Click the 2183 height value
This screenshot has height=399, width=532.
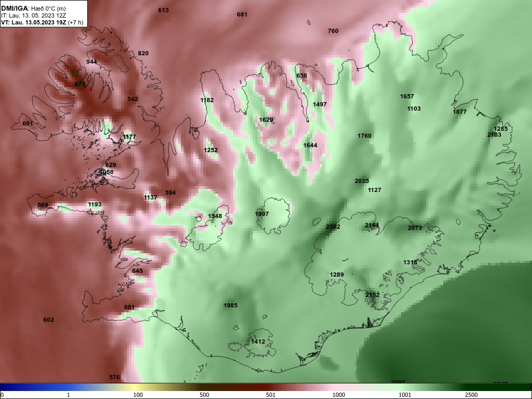click(x=494, y=135)
